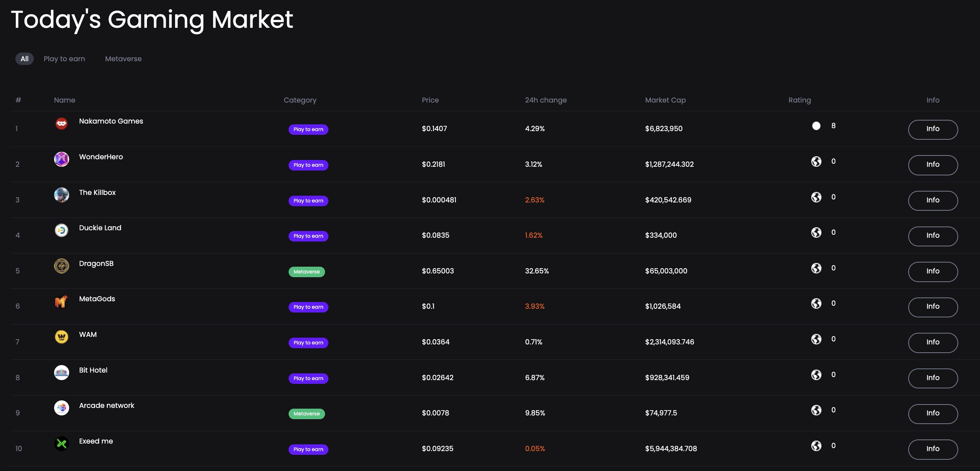
Task: Click the MetaGods logo icon
Action: [x=61, y=302]
